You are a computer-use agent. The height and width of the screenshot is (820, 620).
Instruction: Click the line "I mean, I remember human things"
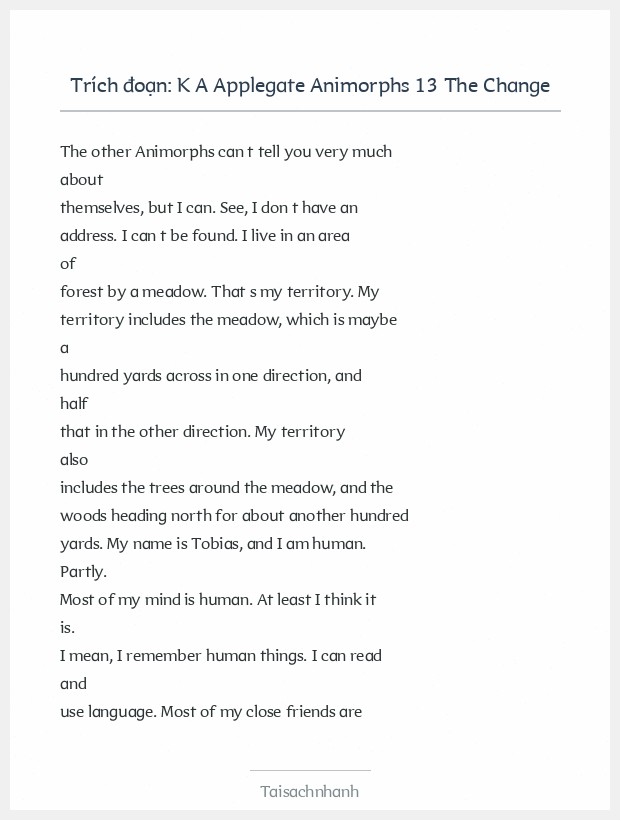pos(221,656)
